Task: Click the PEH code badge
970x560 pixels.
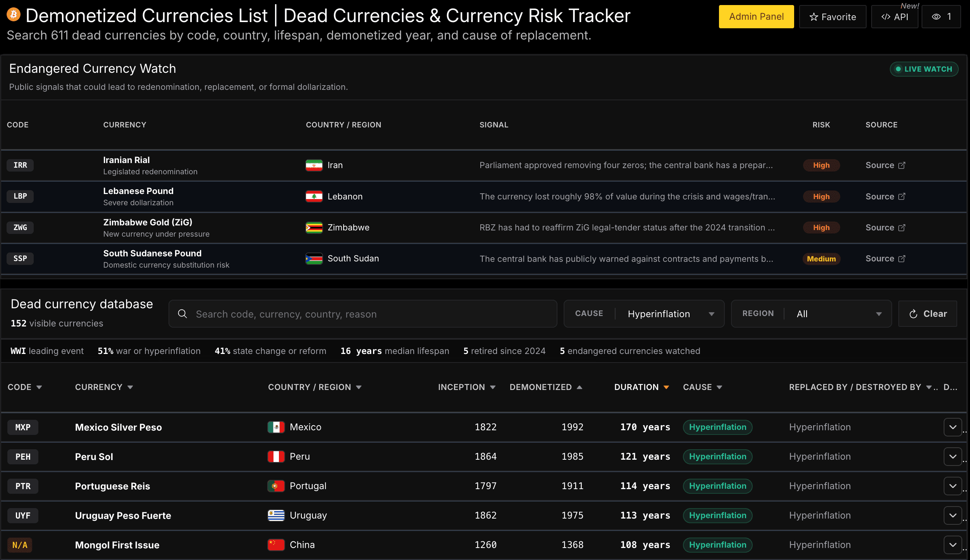Action: [x=23, y=457]
